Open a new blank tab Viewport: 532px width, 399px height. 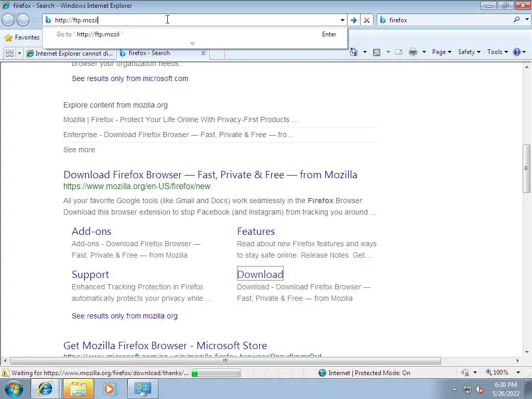coord(217,54)
